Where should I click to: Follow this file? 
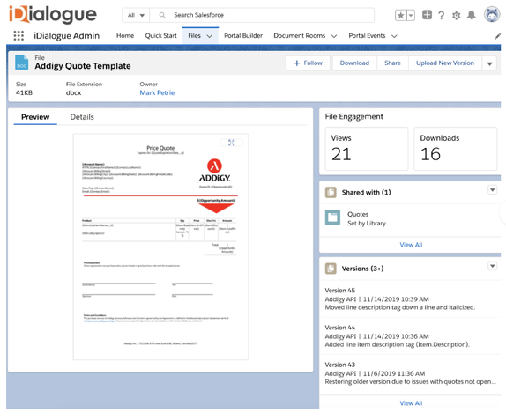point(308,63)
